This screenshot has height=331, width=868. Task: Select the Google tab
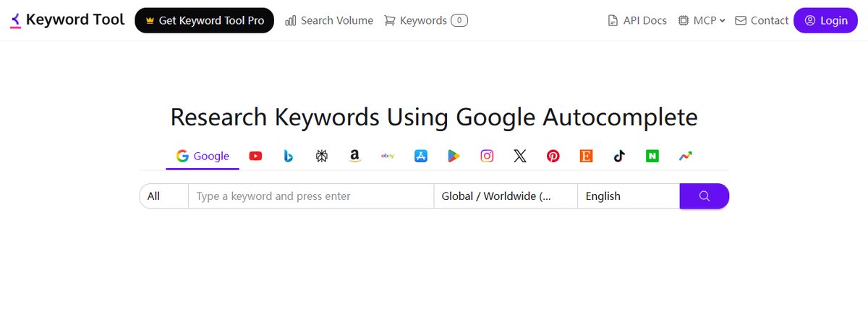tap(203, 156)
